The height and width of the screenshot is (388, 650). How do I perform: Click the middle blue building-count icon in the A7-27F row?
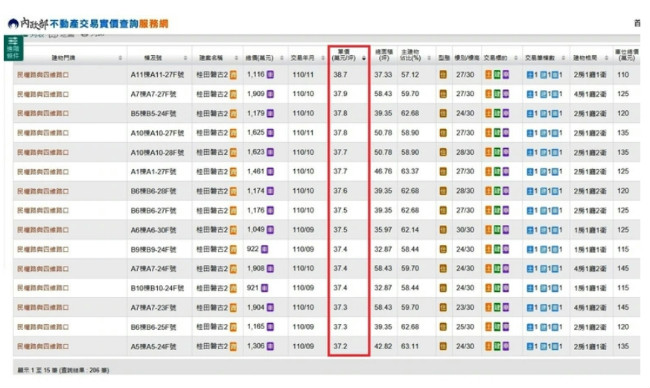(x=543, y=95)
